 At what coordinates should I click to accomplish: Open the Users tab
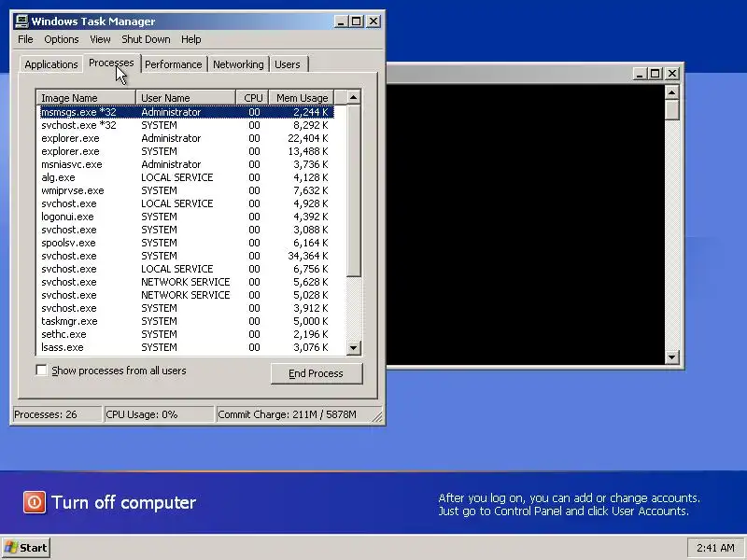coord(288,64)
